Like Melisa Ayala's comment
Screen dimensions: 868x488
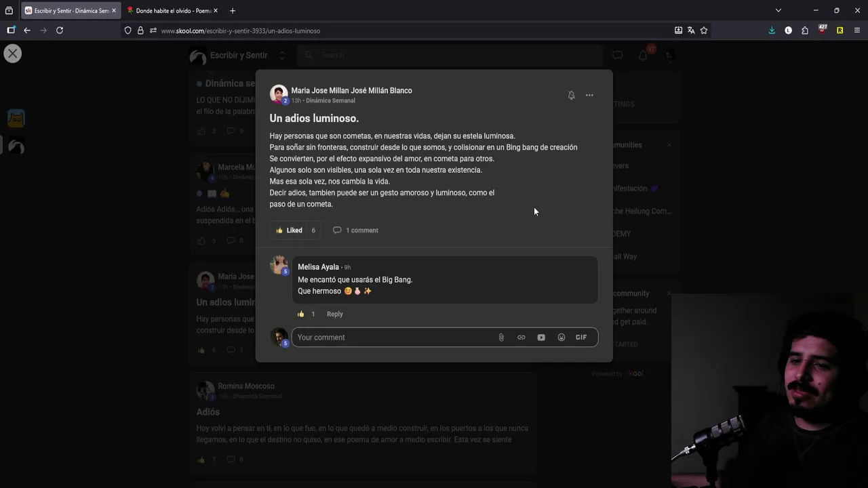click(301, 314)
